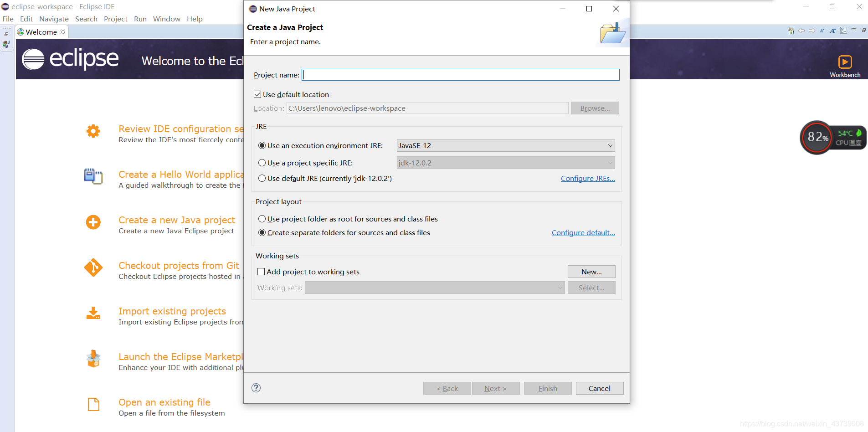Viewport: 868px width, 432px height.
Task: Click the New... working set button
Action: [591, 272]
